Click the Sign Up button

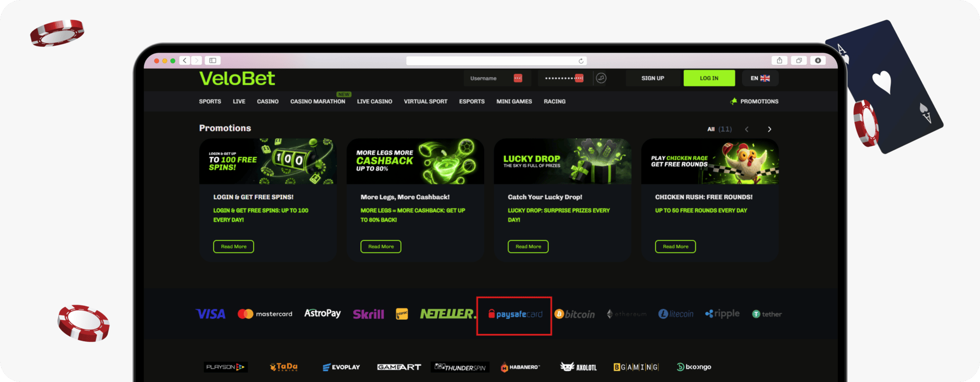tap(653, 78)
